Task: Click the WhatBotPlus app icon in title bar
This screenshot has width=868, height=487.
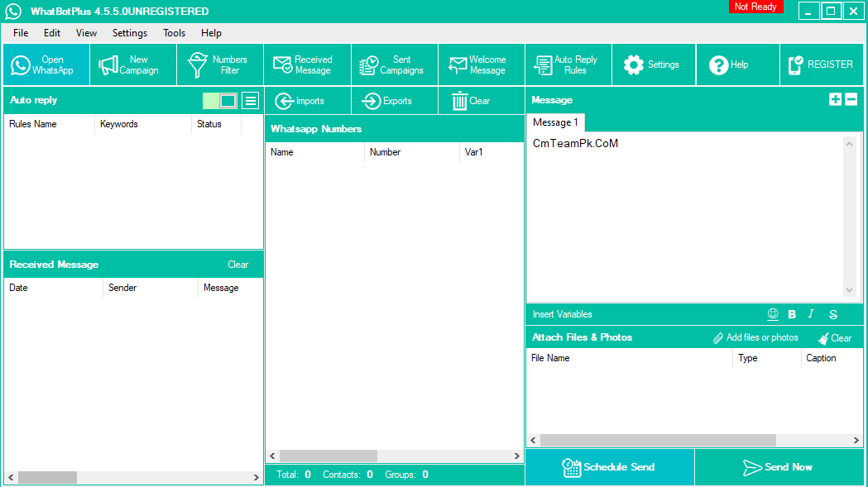Action: [x=13, y=11]
